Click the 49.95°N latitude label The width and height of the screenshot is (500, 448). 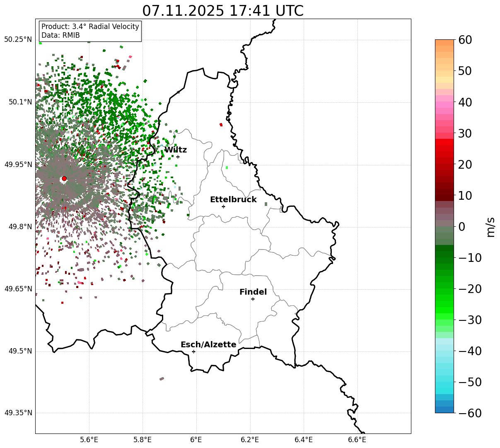18,164
